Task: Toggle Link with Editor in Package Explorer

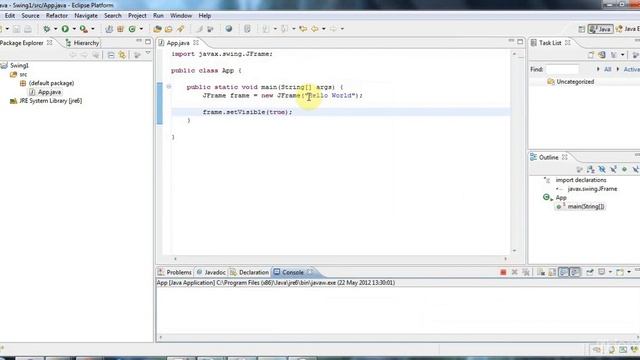Action: pyautogui.click(x=122, y=55)
